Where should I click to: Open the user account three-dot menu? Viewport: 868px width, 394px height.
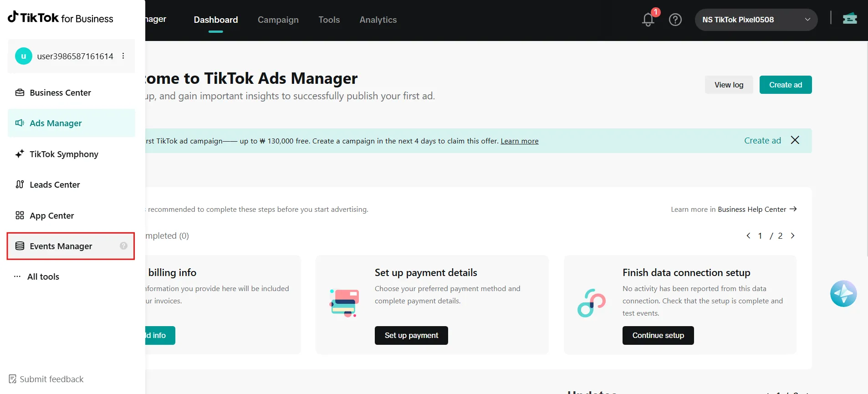tap(123, 56)
